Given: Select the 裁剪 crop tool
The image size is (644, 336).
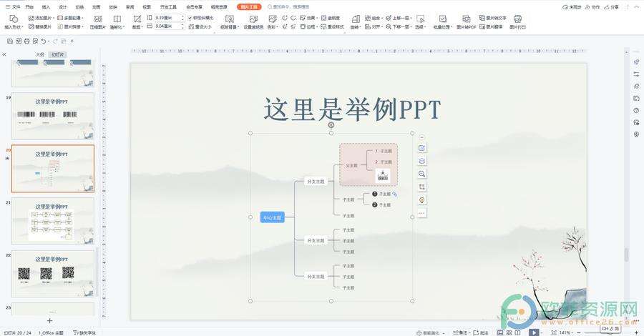Looking at the screenshot, I should tap(137, 22).
